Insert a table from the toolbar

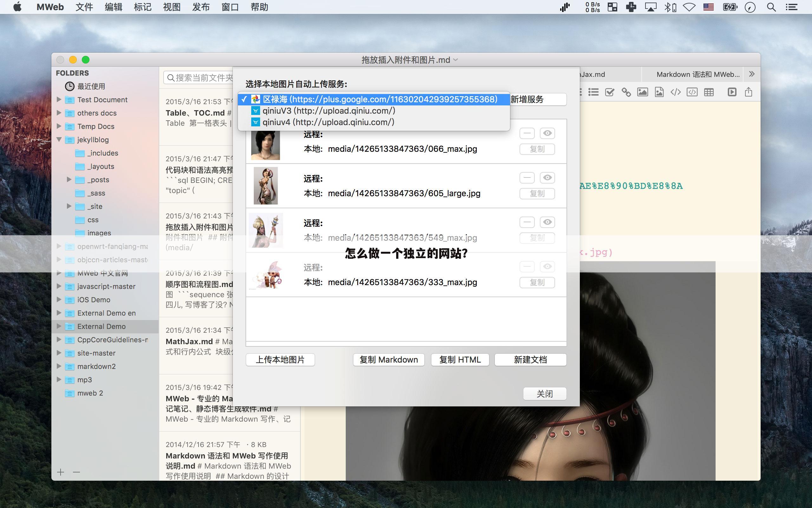(709, 92)
